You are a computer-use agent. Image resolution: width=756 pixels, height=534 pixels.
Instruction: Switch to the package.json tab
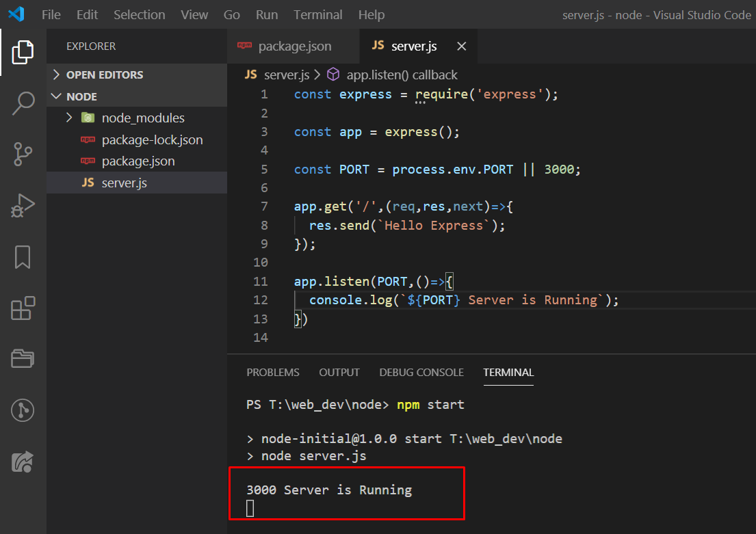293,46
